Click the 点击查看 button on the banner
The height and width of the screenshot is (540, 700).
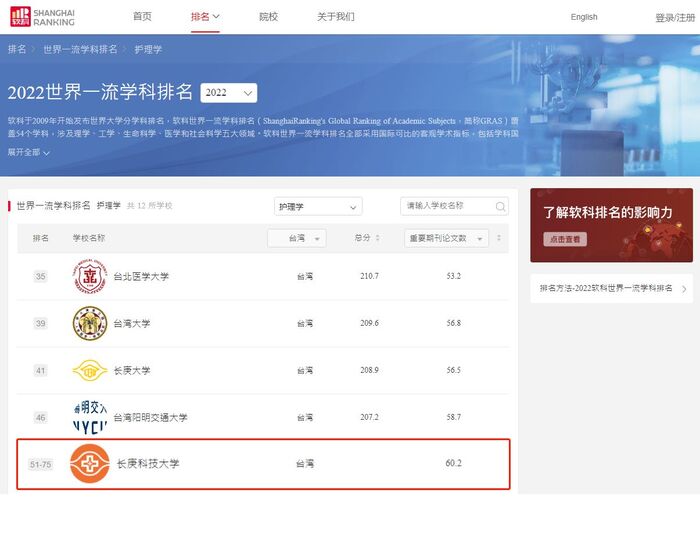point(565,239)
